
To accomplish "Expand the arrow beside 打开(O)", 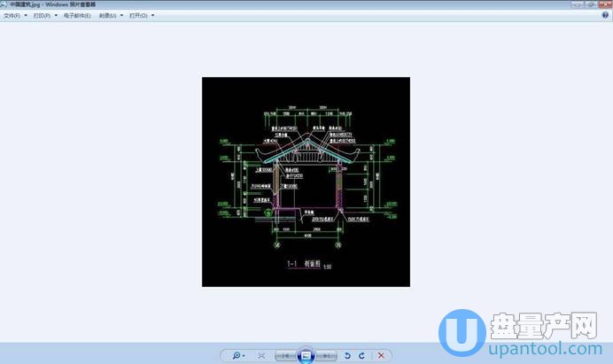I will [152, 15].
